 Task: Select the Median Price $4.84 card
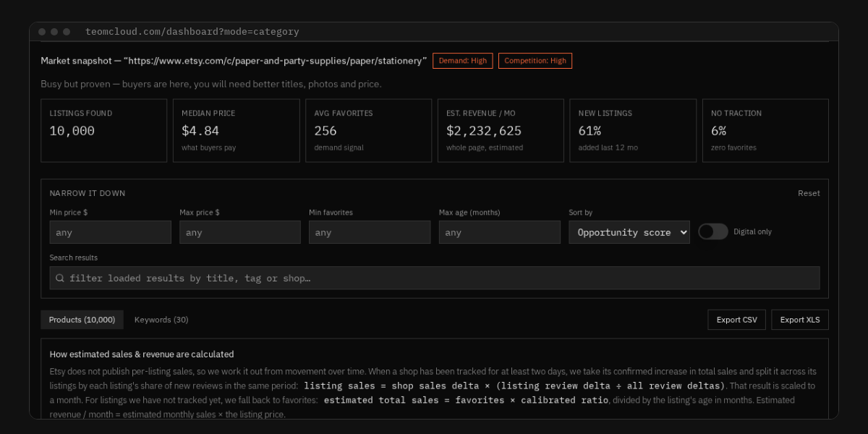click(x=237, y=130)
